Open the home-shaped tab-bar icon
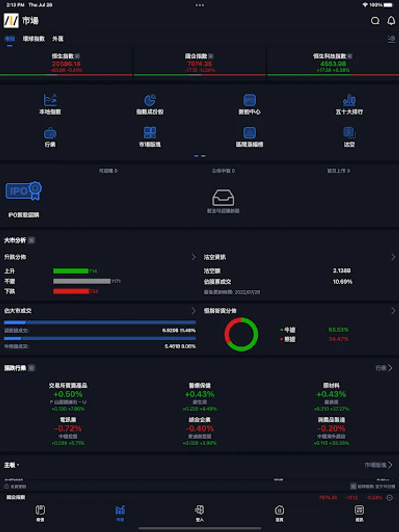The image size is (399, 532). [279, 510]
